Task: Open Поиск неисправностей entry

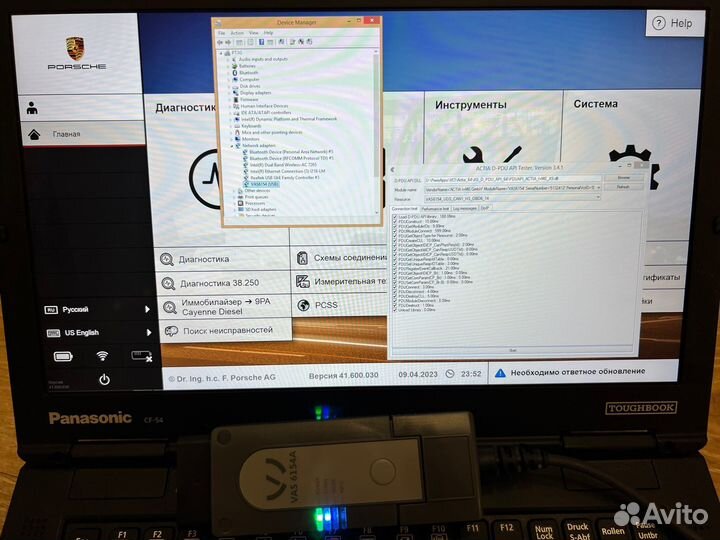Action: pyautogui.click(x=226, y=329)
